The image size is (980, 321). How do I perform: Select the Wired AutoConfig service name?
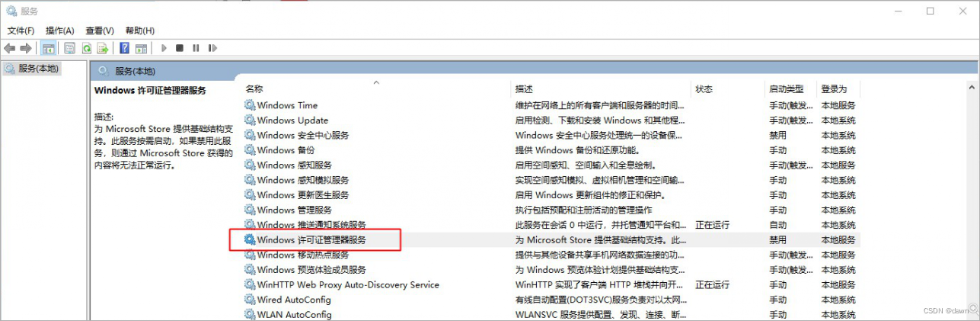294,300
